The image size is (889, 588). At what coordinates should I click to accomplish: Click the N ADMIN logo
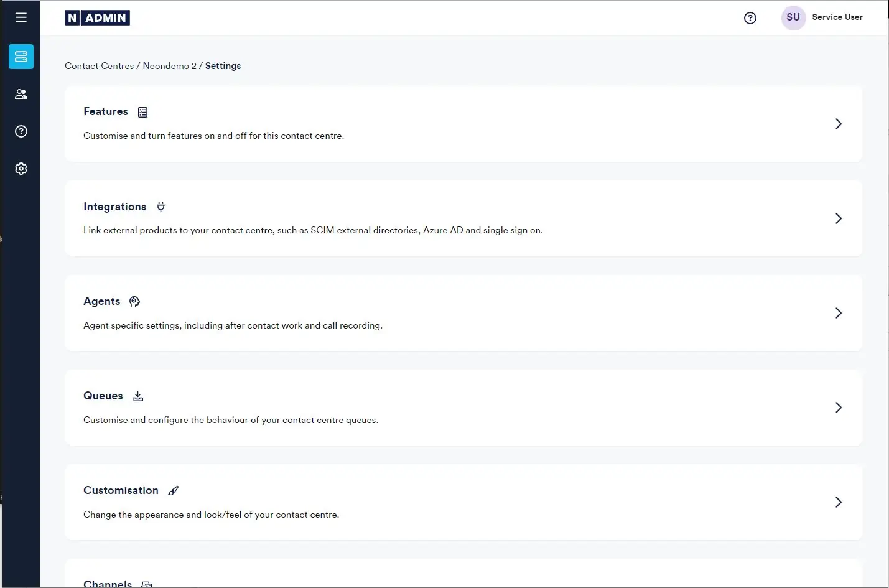click(97, 18)
